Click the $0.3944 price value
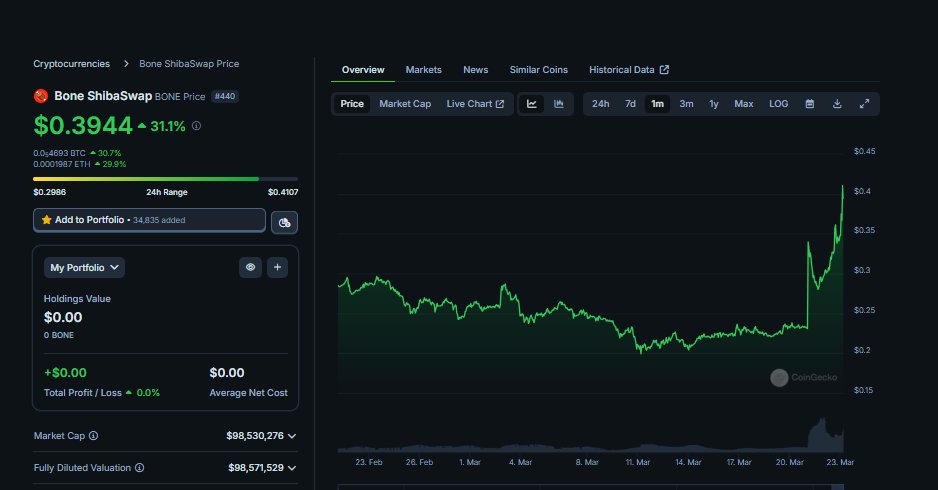Image resolution: width=938 pixels, height=490 pixels. click(x=83, y=126)
